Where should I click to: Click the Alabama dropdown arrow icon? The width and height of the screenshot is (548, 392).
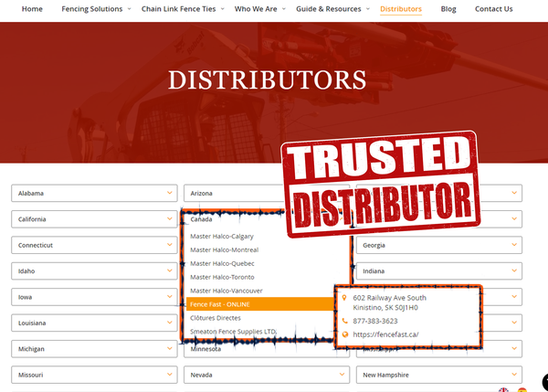click(170, 193)
